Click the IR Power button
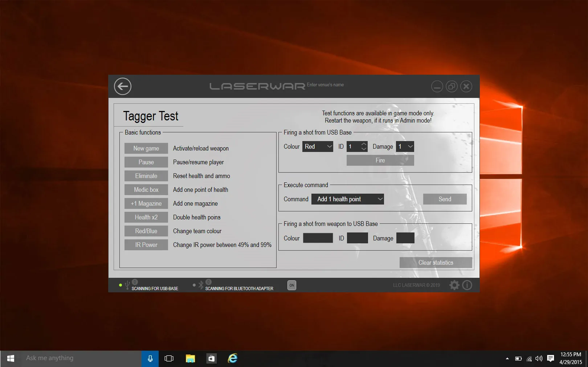 146,245
